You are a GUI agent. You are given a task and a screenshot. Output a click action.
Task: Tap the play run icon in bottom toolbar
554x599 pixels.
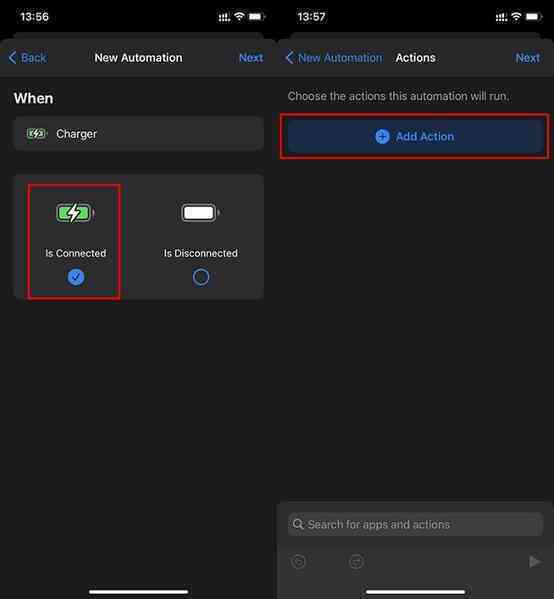pyautogui.click(x=534, y=562)
